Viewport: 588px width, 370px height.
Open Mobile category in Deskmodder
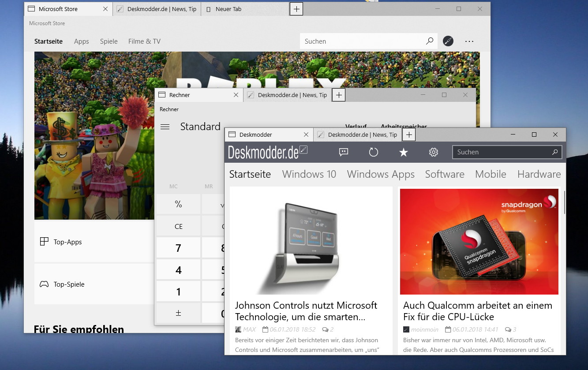(x=491, y=174)
